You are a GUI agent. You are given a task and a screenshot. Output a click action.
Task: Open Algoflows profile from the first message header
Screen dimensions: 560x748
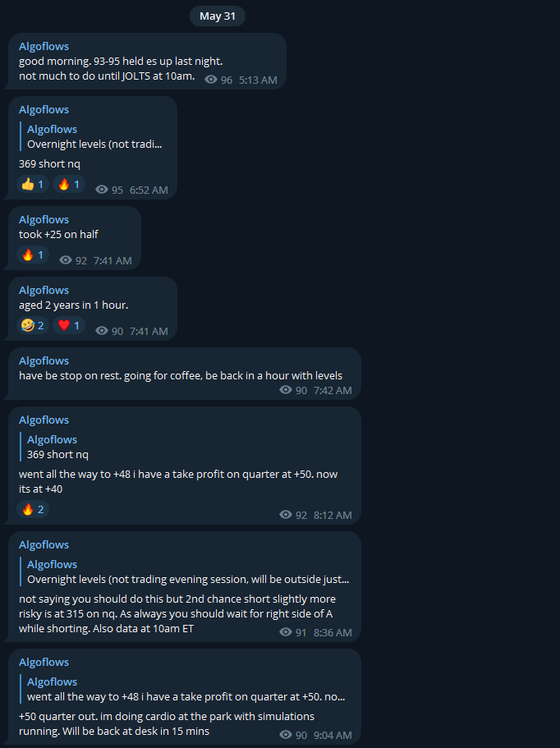(44, 46)
